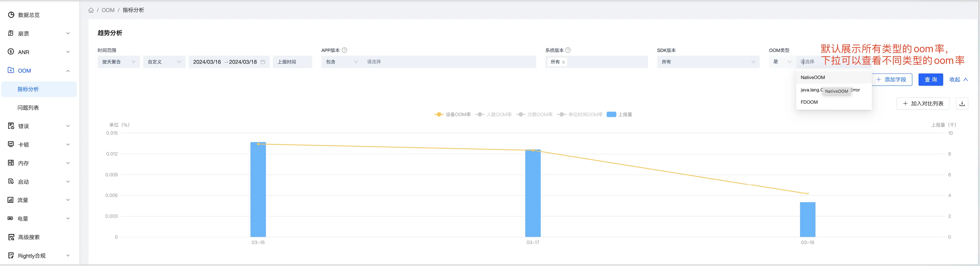This screenshot has width=980, height=266.
Task: Select NativeOOM from the dropdown list
Action: click(833, 77)
